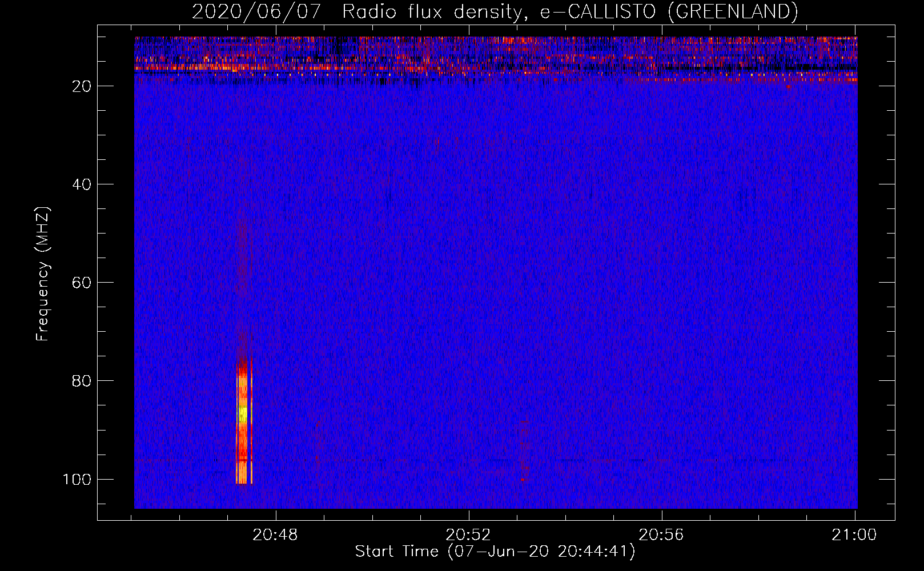Click the 20:52 time tick label

468,535
